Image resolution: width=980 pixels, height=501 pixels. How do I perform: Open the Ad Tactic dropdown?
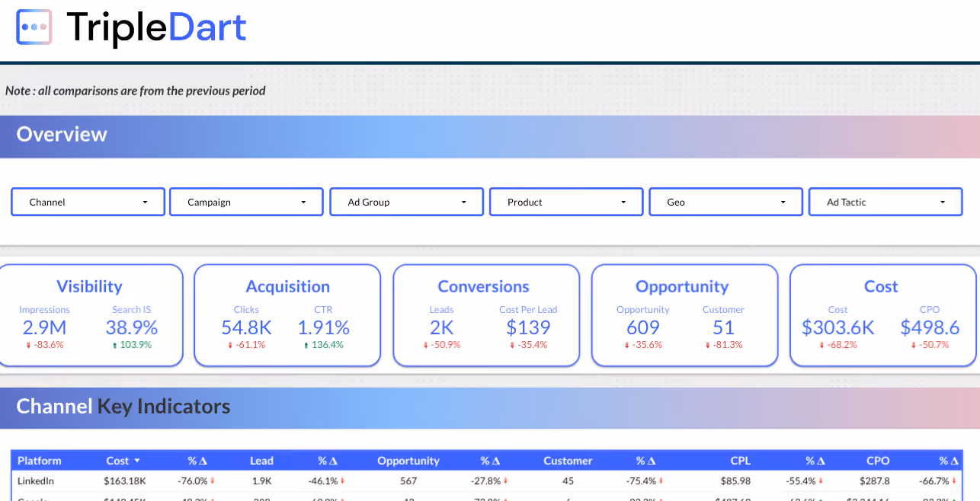tap(886, 203)
